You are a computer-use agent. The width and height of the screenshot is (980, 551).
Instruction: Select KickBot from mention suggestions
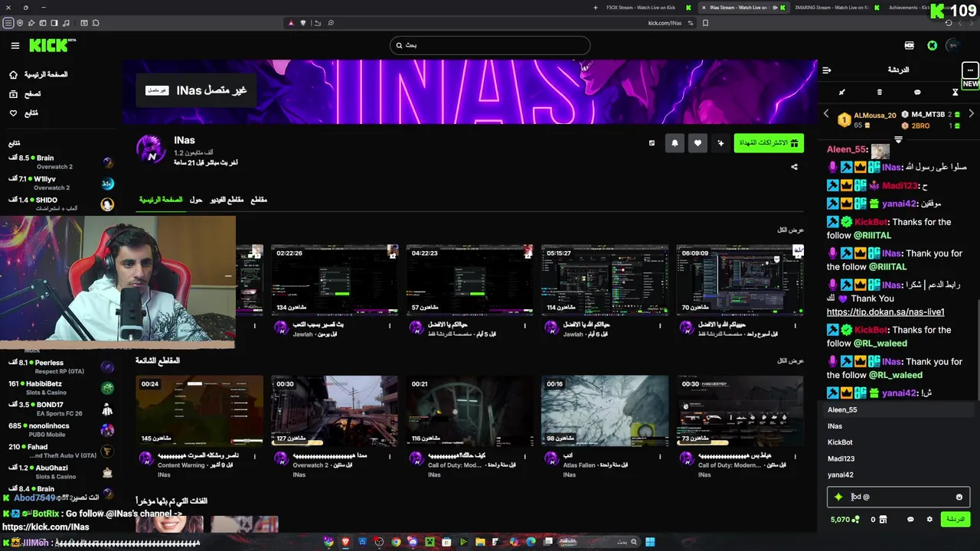coord(898,442)
